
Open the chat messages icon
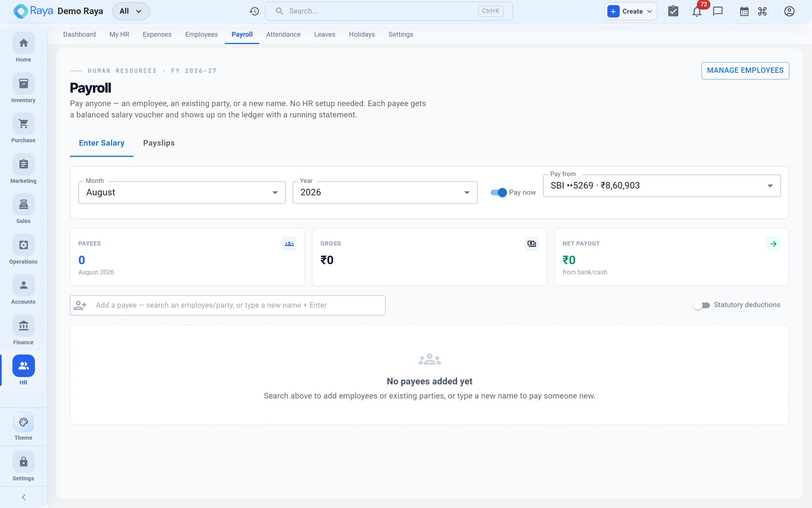(x=718, y=11)
